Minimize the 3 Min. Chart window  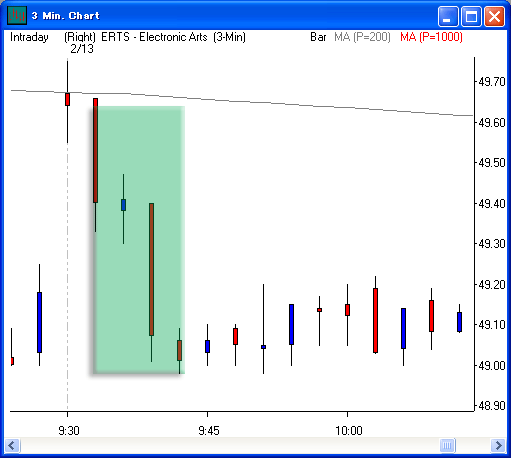[x=448, y=16]
